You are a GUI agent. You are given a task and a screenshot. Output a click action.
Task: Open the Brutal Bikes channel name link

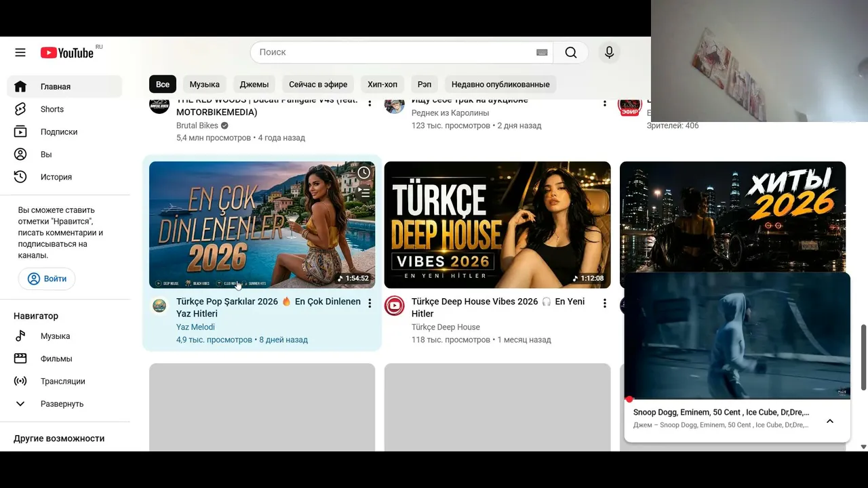click(197, 125)
